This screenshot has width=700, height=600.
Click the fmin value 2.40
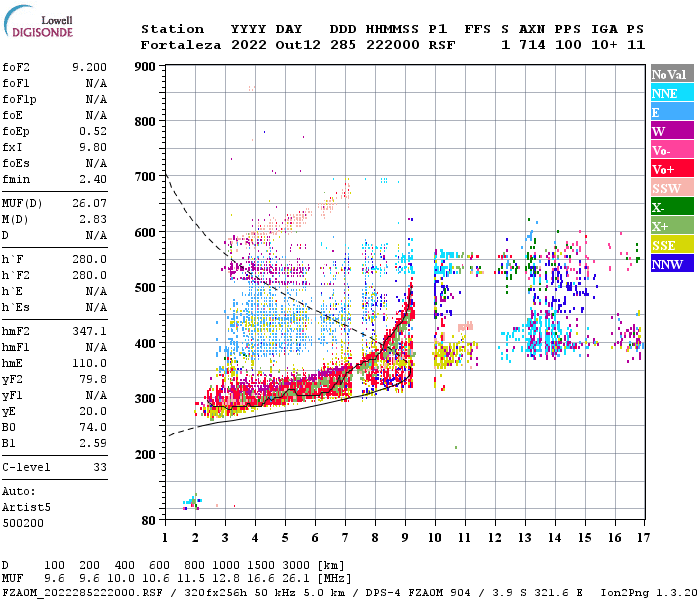coord(93,179)
